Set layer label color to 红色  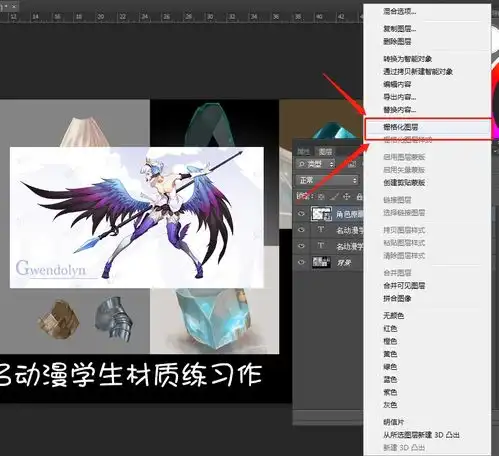(390, 329)
